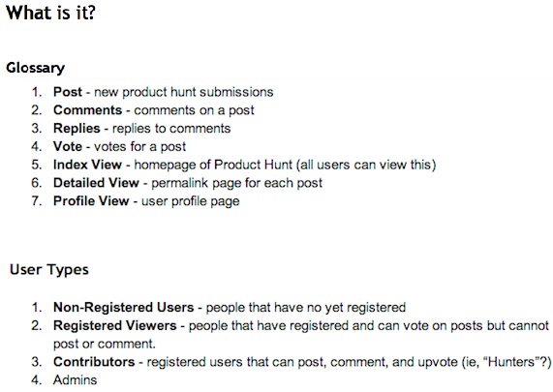This screenshot has height=392, width=553.
Task: Click the User Types heading
Action: [x=49, y=270]
